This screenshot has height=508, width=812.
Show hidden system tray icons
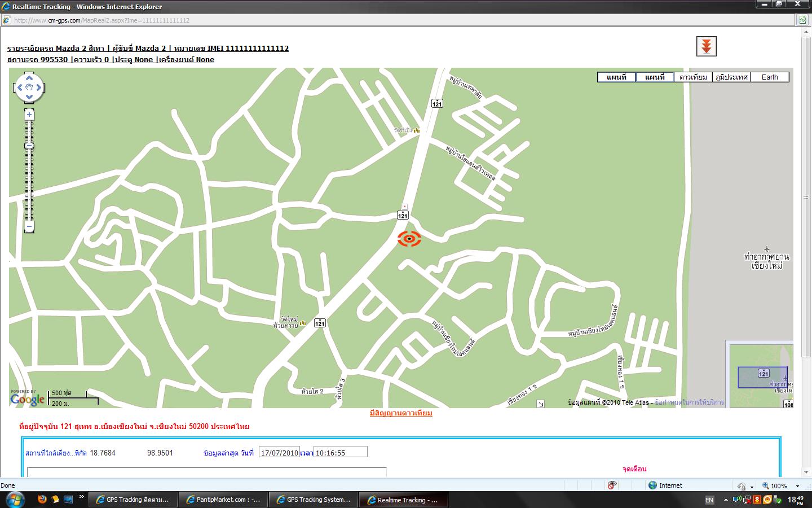[726, 500]
